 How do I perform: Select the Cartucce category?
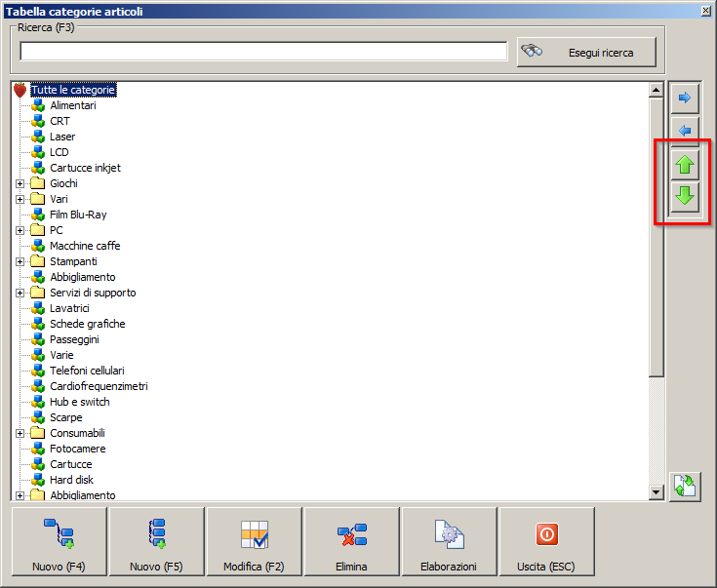pyautogui.click(x=71, y=464)
